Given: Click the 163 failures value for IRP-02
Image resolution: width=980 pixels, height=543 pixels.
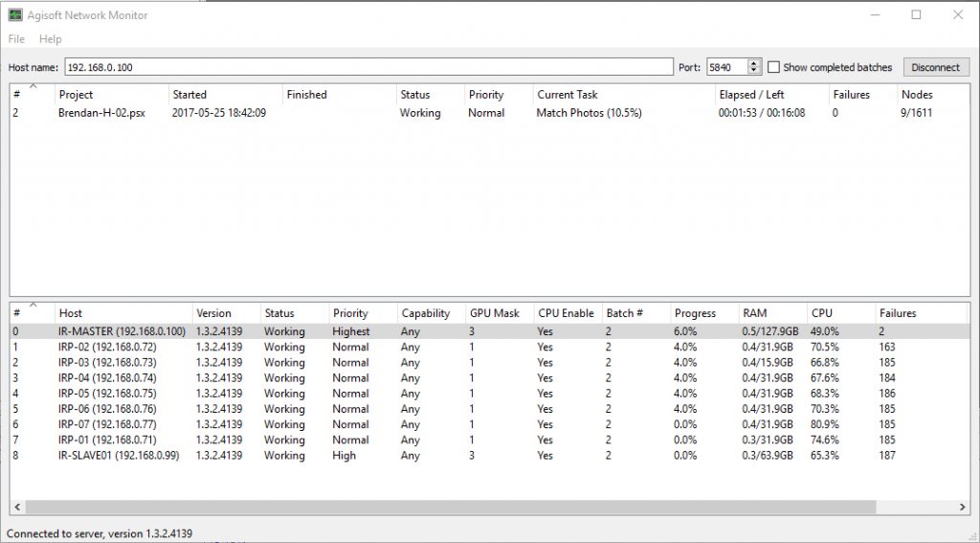Looking at the screenshot, I should [887, 347].
